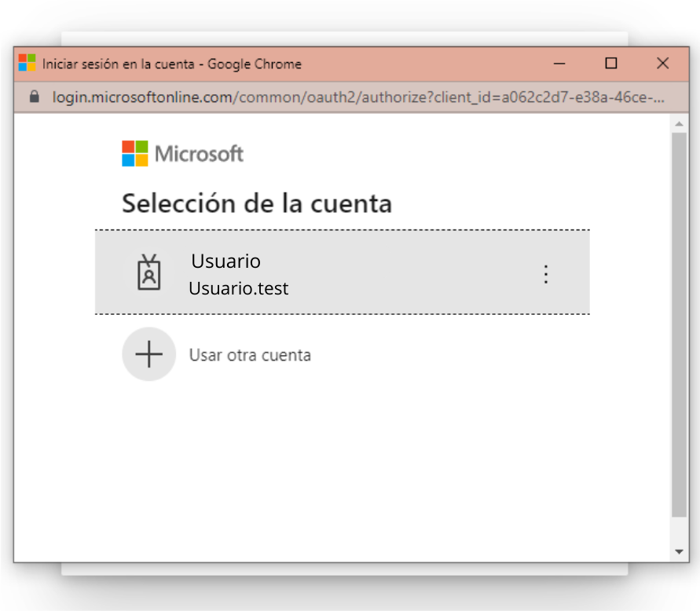The image size is (700, 611).
Task: Click the Microsoft four-color logo on page
Action: 135,153
